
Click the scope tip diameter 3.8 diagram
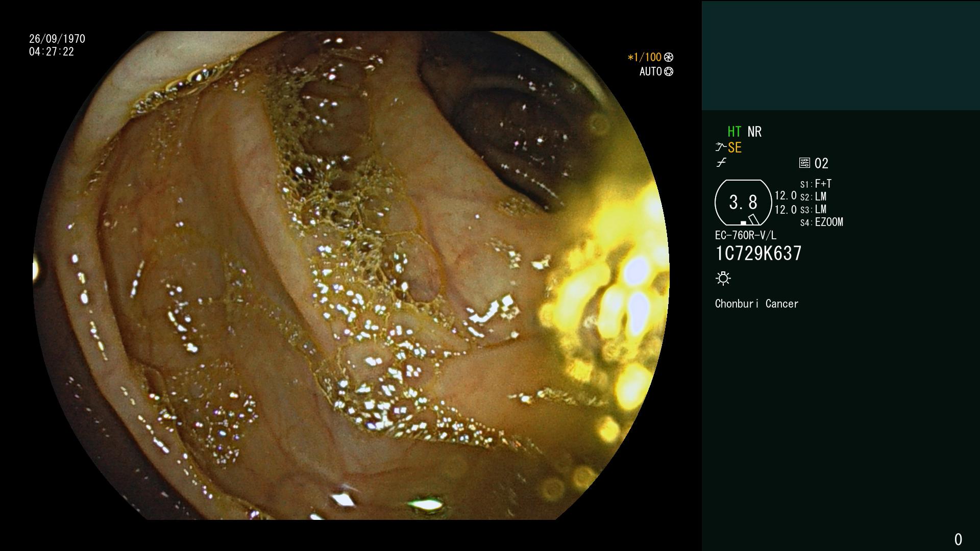(743, 203)
